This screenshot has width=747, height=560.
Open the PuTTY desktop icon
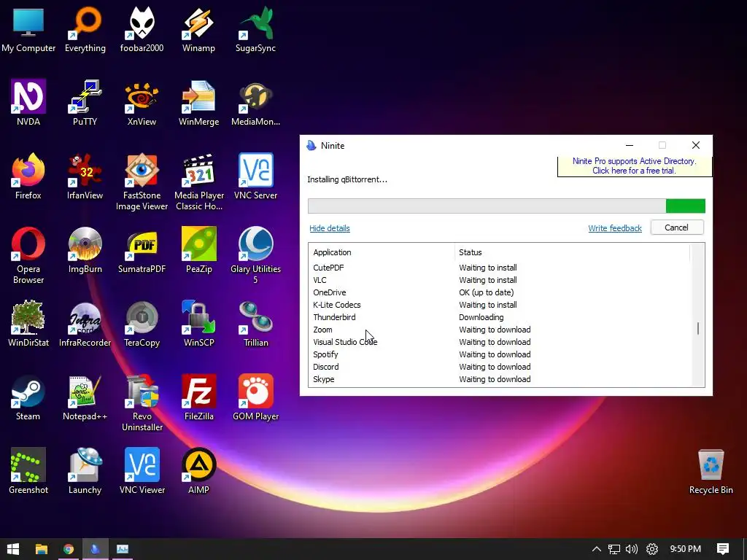[85, 103]
